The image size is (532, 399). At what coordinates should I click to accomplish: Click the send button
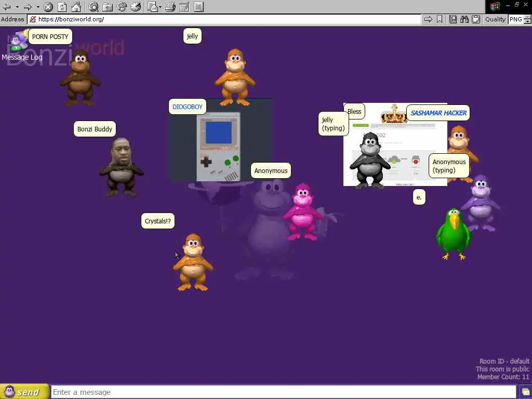tap(24, 392)
